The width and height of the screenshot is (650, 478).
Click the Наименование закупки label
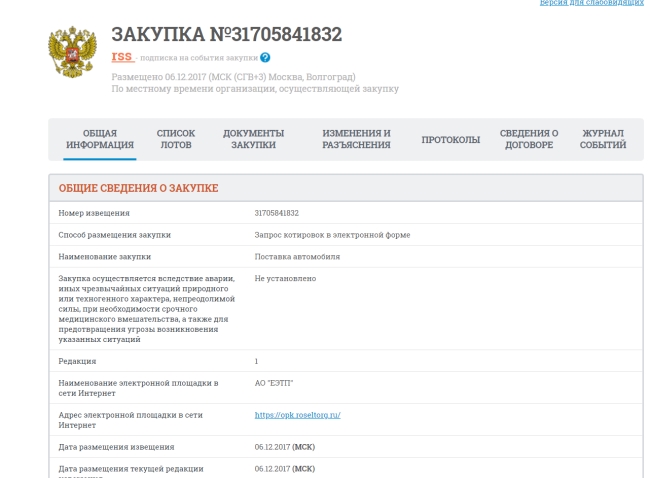point(104,257)
